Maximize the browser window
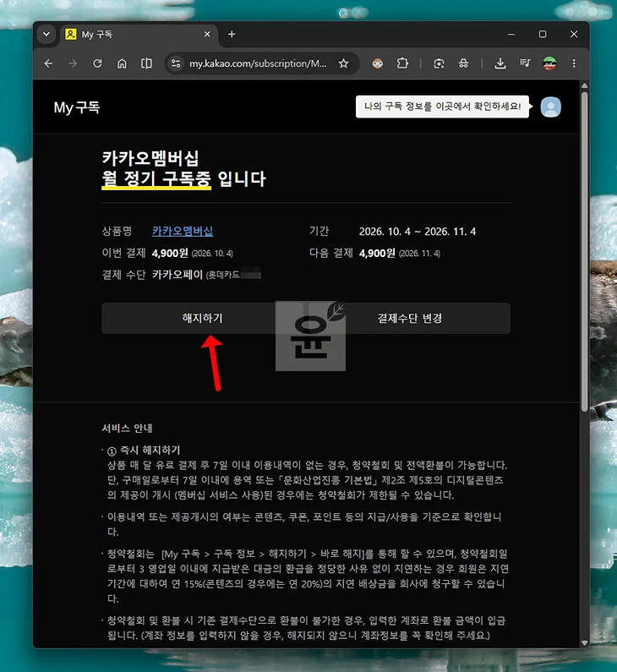Screen dimensions: 617x672 coord(543,35)
